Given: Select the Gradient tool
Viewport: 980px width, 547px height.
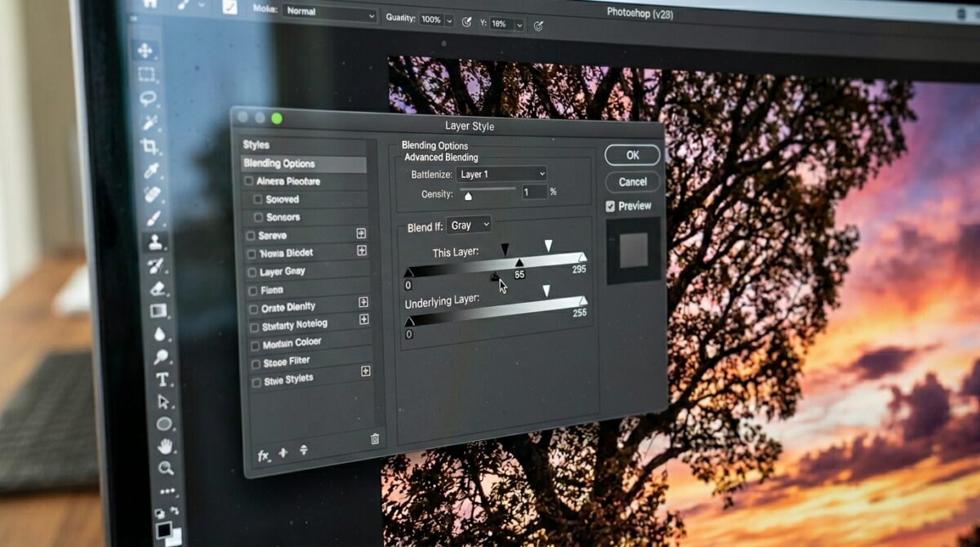Looking at the screenshot, I should pos(158,311).
